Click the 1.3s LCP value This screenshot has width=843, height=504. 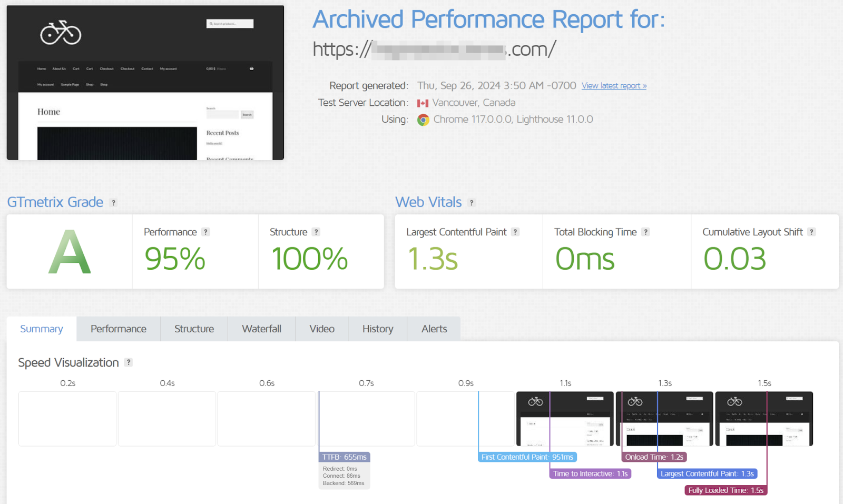(433, 259)
